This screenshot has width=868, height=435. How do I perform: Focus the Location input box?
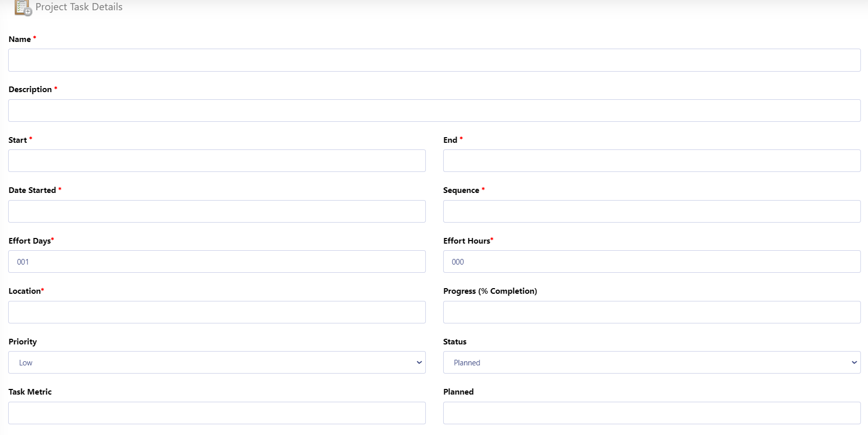(217, 312)
